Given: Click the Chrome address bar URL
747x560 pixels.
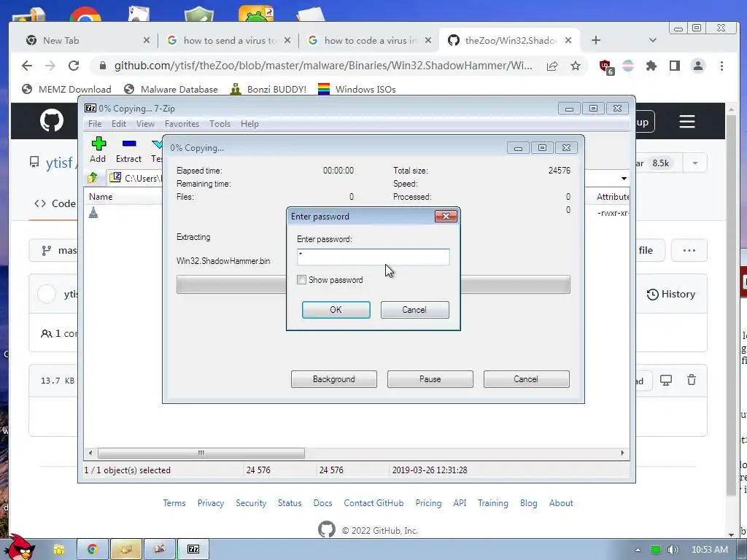Looking at the screenshot, I should click(x=323, y=66).
